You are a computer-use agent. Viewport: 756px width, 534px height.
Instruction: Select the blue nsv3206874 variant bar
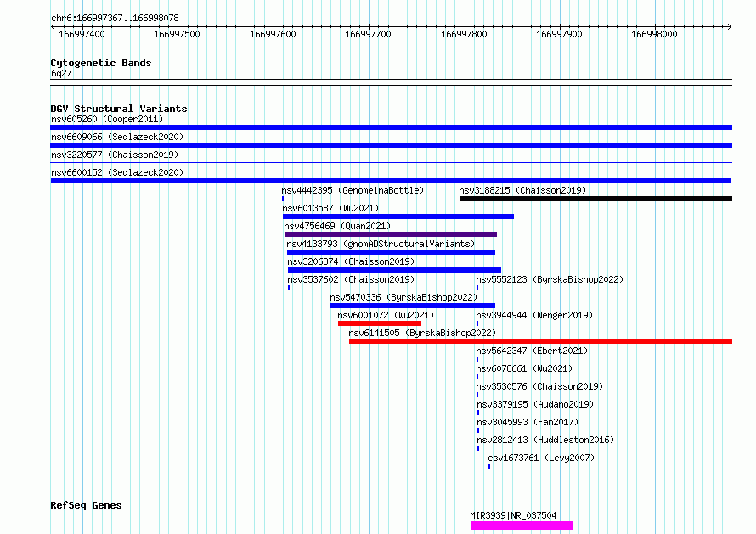[x=394, y=270]
